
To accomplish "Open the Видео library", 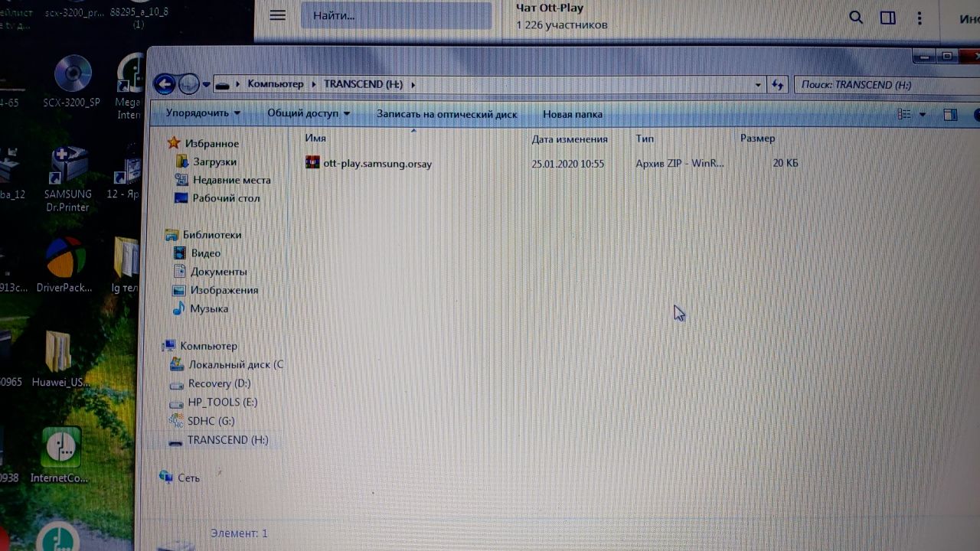I will (x=205, y=253).
